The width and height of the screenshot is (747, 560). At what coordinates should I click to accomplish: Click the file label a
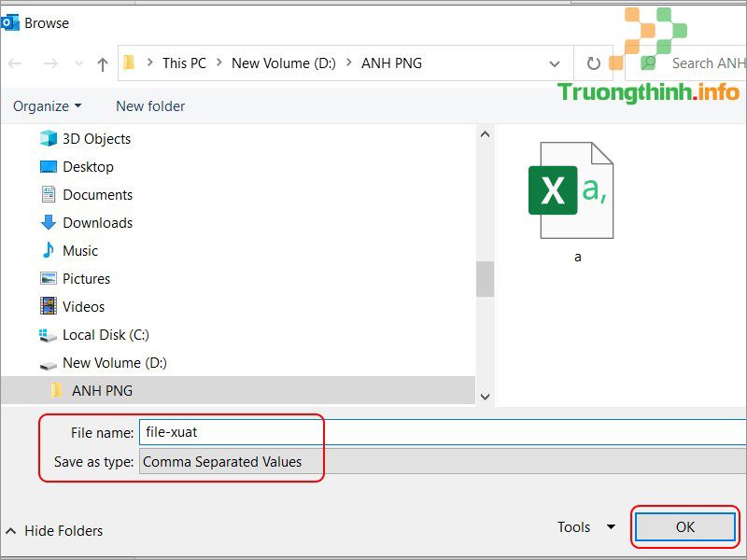577,258
